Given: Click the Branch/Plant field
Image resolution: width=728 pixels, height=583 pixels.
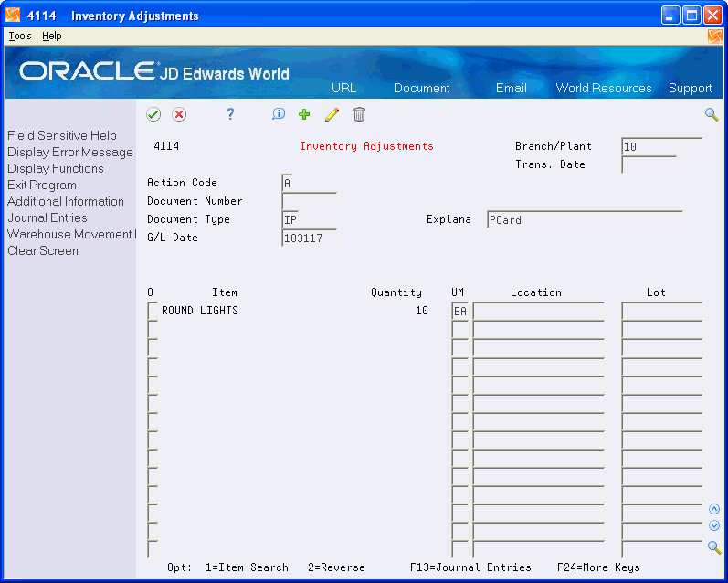Looking at the screenshot, I should [x=661, y=146].
